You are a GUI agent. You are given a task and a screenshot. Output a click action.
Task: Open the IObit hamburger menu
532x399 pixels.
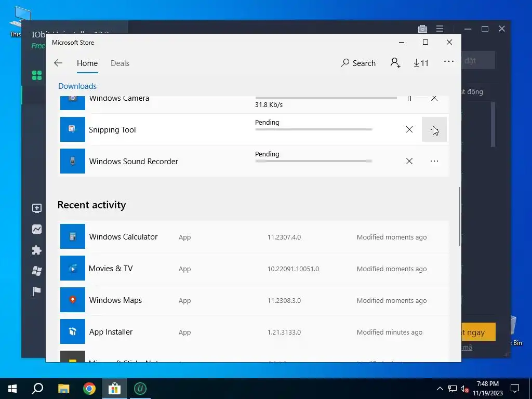(440, 29)
